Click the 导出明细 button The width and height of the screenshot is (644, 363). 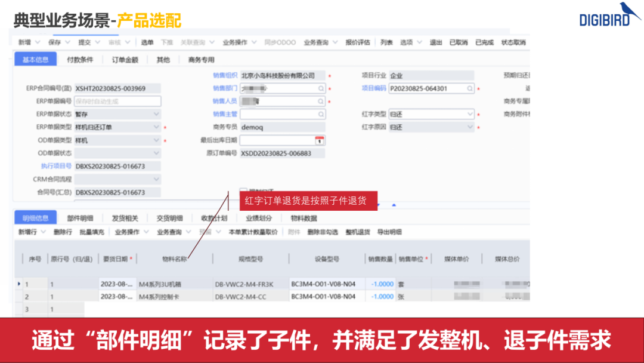pos(389,232)
